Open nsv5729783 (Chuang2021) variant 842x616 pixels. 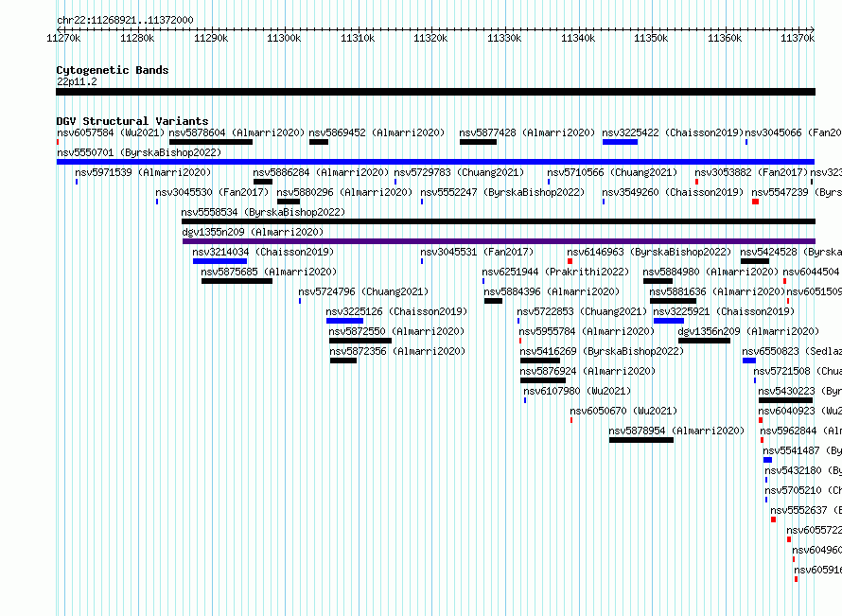tap(459, 172)
